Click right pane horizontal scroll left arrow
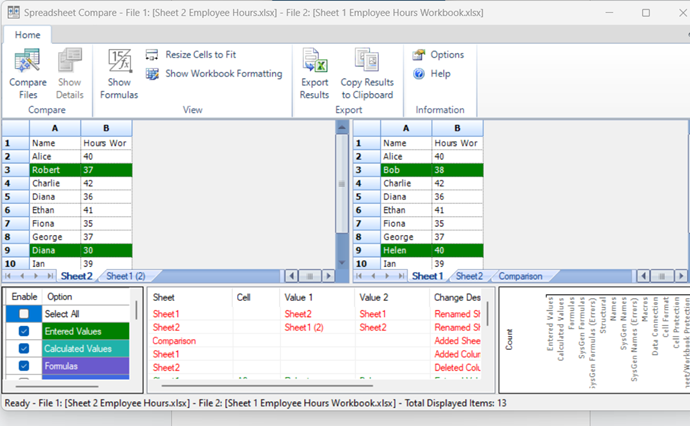Screen dimensions: 690x426 643,276
